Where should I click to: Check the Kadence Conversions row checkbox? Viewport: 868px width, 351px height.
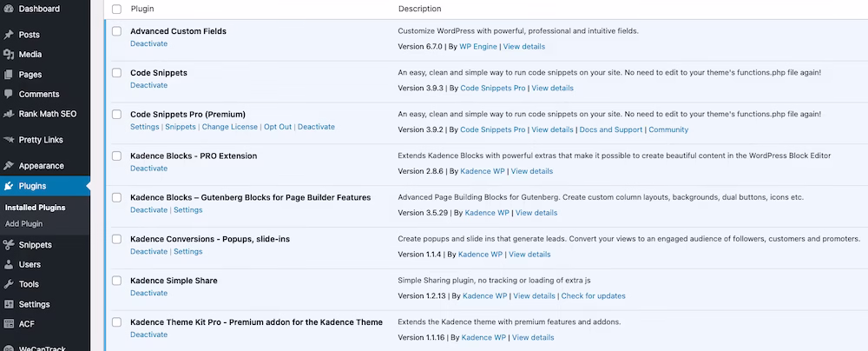(116, 239)
